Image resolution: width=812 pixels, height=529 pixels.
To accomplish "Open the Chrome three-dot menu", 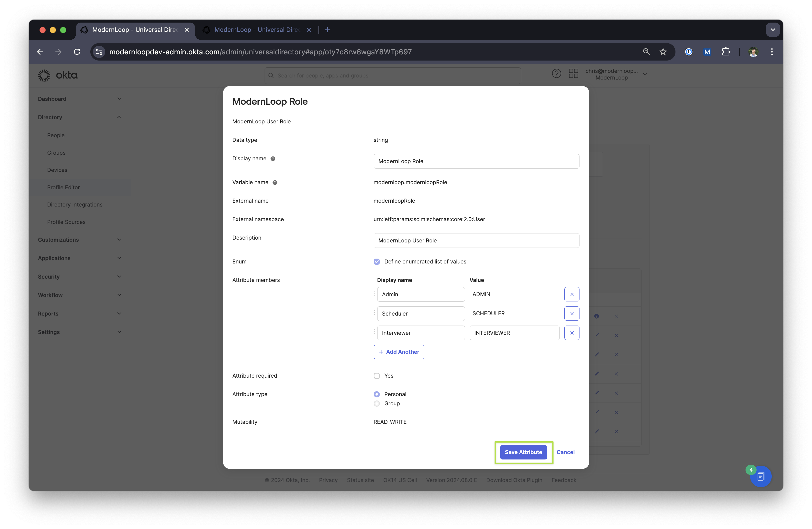I will click(x=772, y=52).
